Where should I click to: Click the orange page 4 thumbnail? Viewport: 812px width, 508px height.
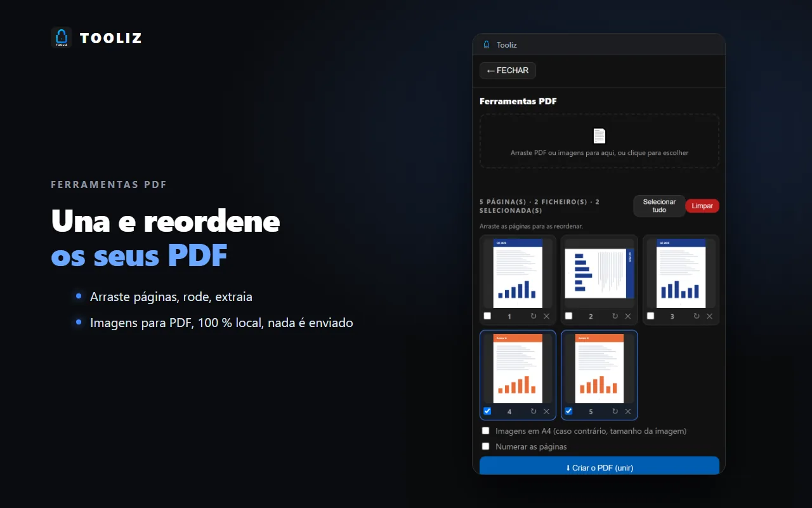pyautogui.click(x=518, y=369)
